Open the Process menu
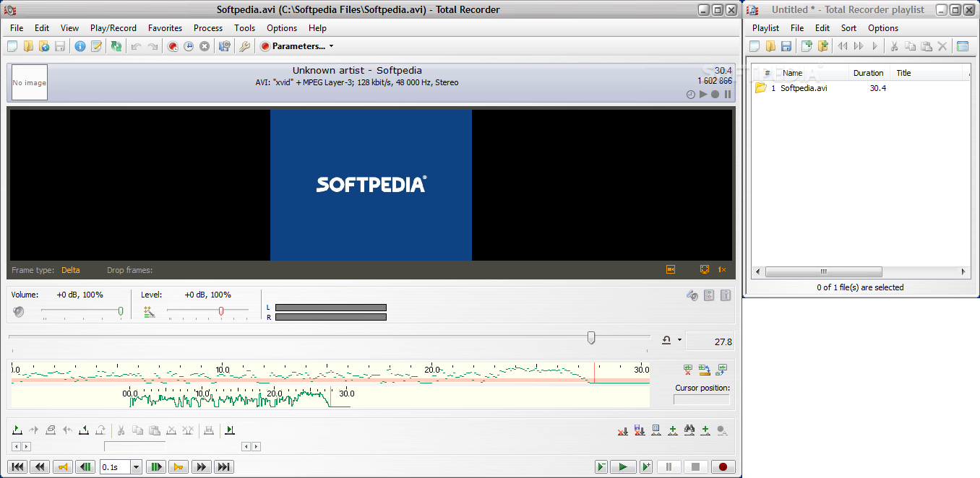This screenshot has width=980, height=478. tap(208, 28)
